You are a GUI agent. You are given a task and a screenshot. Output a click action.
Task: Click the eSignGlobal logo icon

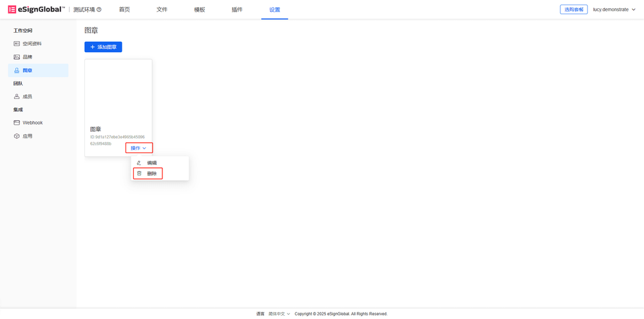[x=12, y=10]
